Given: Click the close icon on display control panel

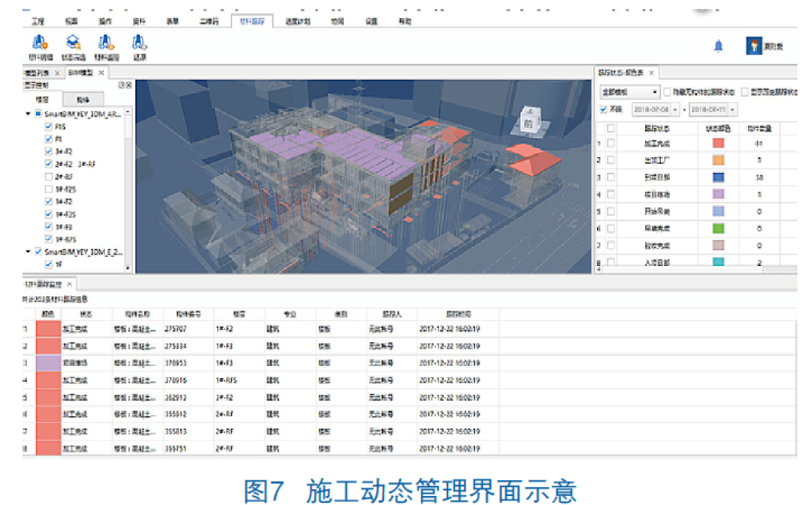Looking at the screenshot, I should coord(129,85).
